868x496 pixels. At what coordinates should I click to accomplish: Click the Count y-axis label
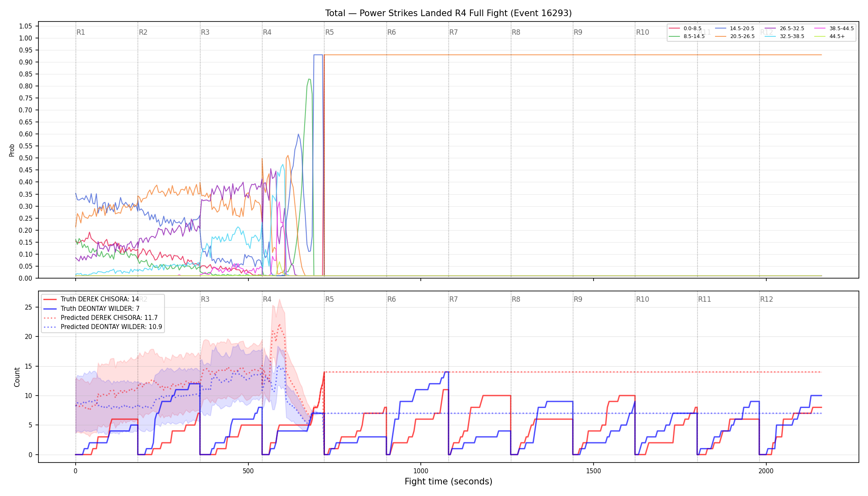click(x=17, y=377)
